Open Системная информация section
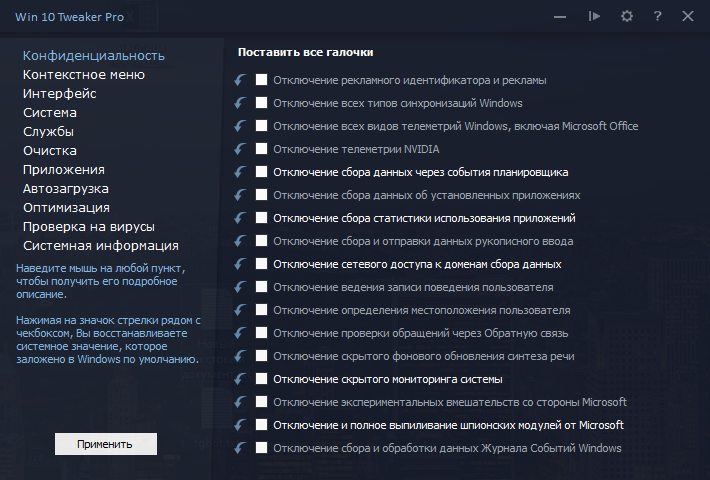 point(101,246)
